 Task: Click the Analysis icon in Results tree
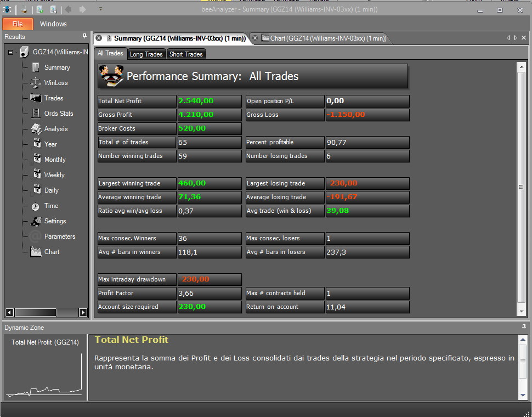click(36, 128)
